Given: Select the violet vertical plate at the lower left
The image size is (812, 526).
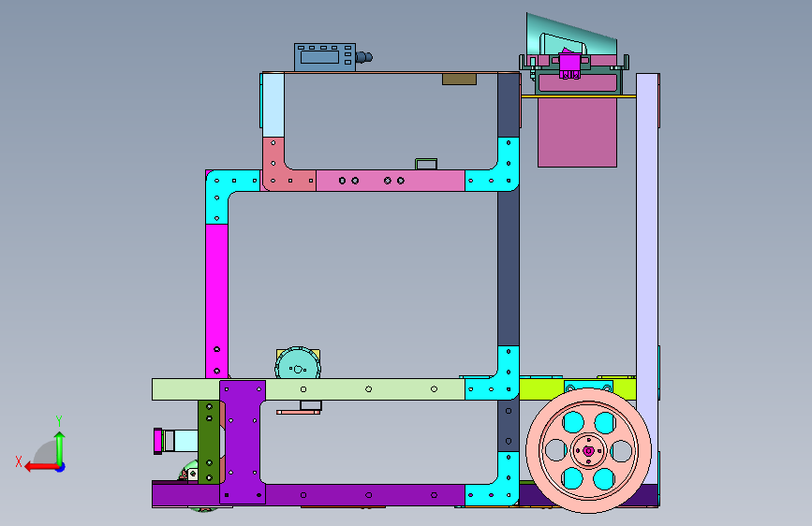Looking at the screenshot, I should point(243,442).
